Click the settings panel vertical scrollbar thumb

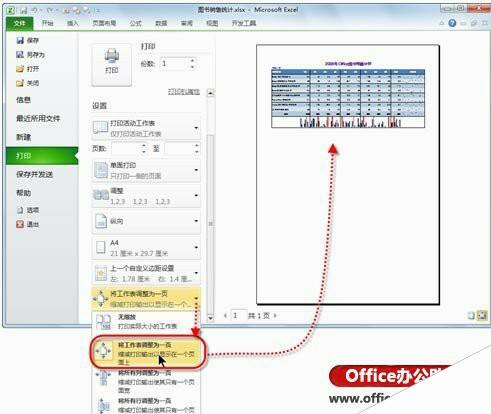coord(210,223)
